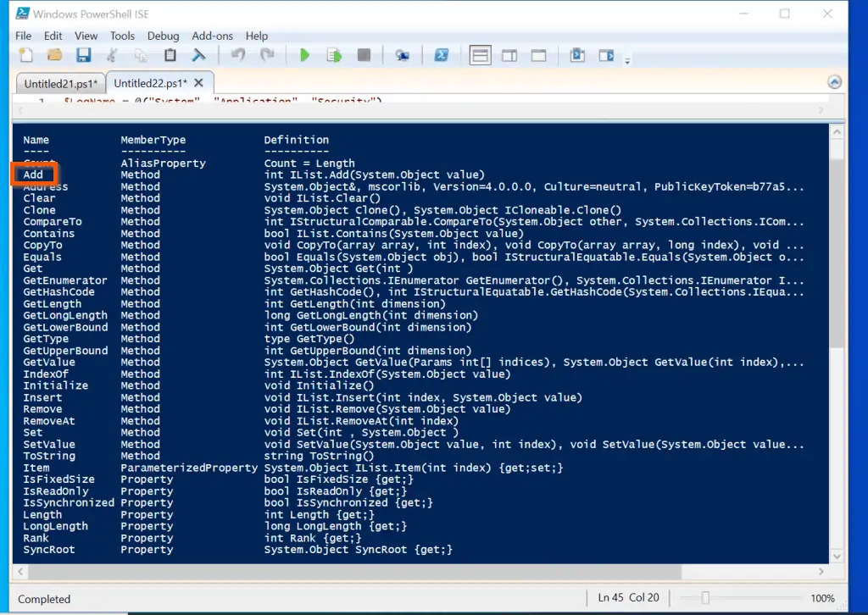The height and width of the screenshot is (615, 868).
Task: Open the Tools menu
Action: [122, 36]
